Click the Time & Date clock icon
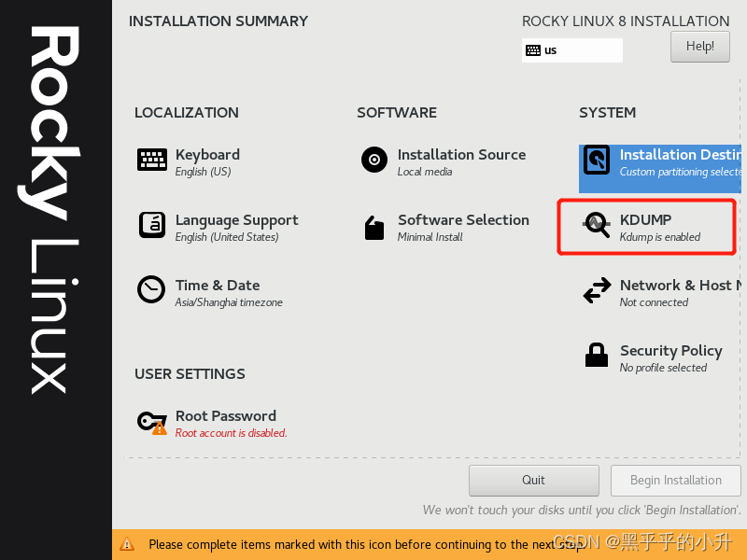The width and height of the screenshot is (747, 560). [151, 289]
